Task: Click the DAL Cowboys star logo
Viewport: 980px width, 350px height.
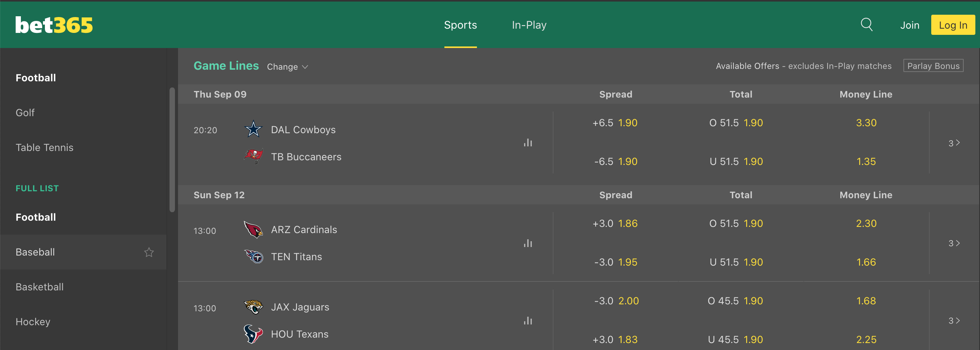Action: (x=254, y=129)
